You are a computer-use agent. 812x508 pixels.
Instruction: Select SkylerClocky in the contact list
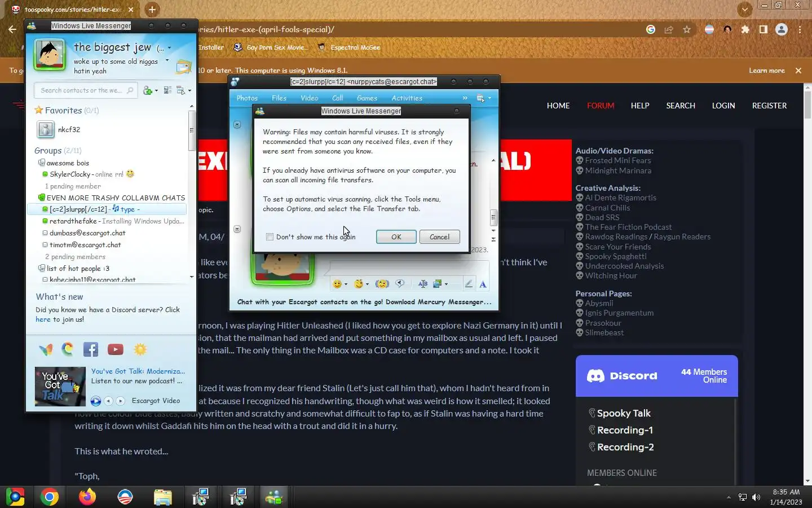click(70, 174)
